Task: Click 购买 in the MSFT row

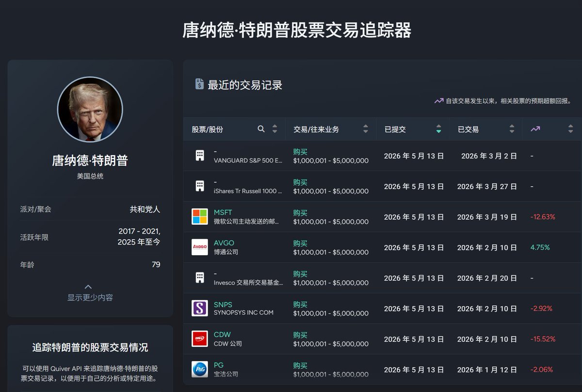Action: click(x=300, y=212)
